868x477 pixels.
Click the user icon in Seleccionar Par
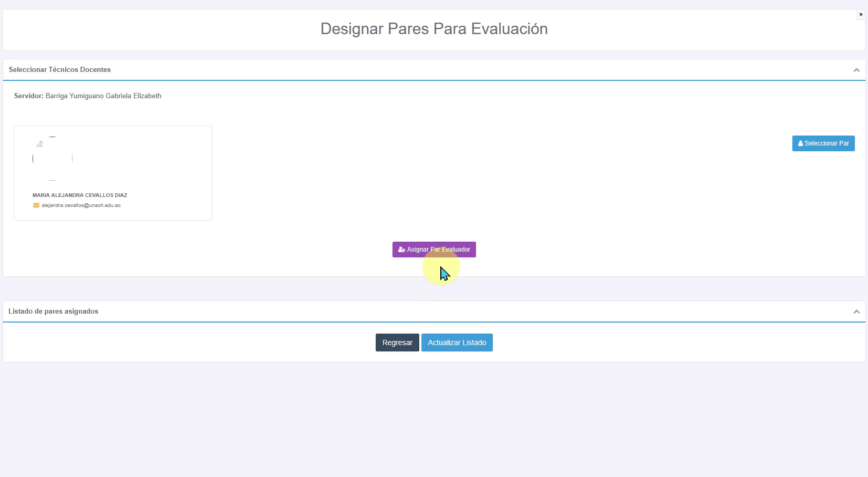coord(800,143)
